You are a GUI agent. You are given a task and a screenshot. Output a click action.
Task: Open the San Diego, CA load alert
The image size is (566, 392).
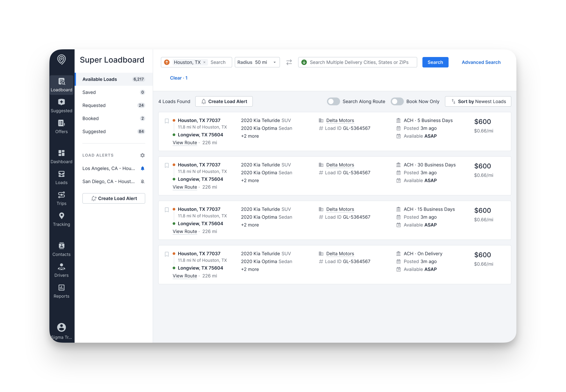(108, 181)
